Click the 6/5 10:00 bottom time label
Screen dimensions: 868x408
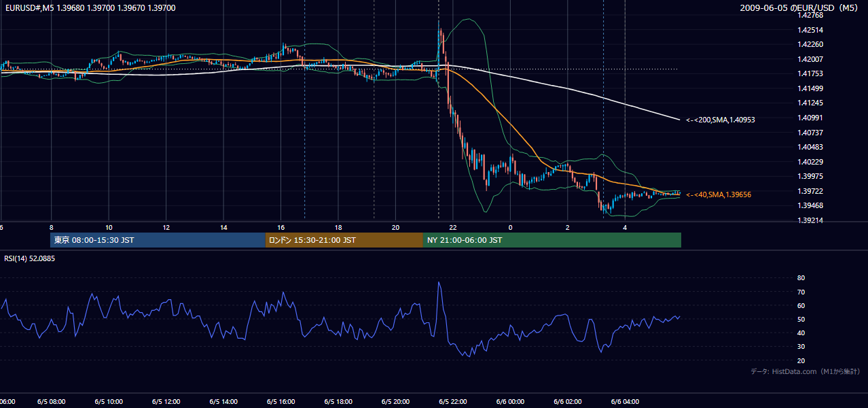tap(109, 402)
